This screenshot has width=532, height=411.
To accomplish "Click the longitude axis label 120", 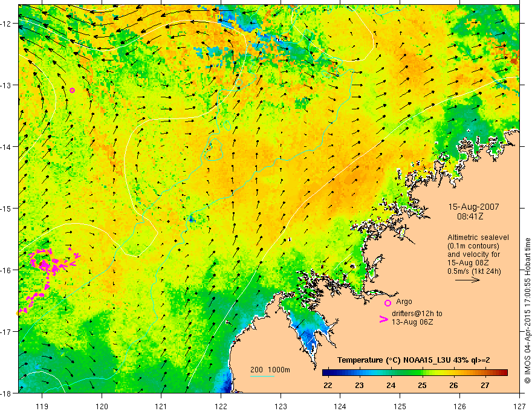I will pos(102,407).
